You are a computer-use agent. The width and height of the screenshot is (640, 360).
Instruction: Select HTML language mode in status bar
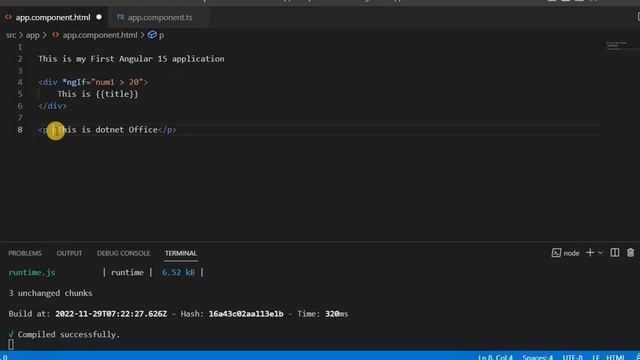[616, 357]
